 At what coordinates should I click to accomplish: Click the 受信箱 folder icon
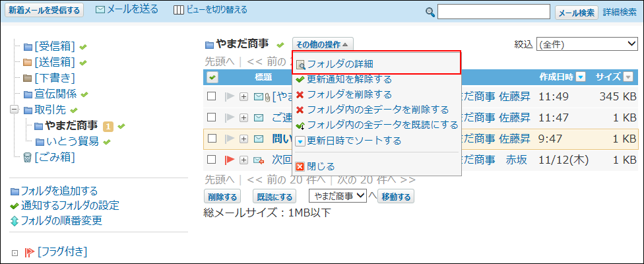coord(28,47)
